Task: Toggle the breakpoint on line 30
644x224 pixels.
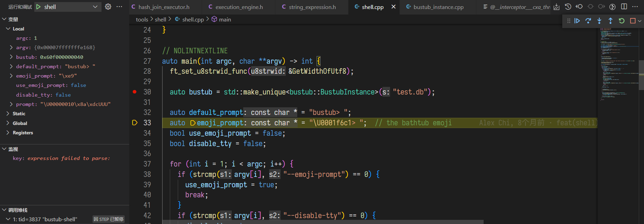Action: click(134, 92)
